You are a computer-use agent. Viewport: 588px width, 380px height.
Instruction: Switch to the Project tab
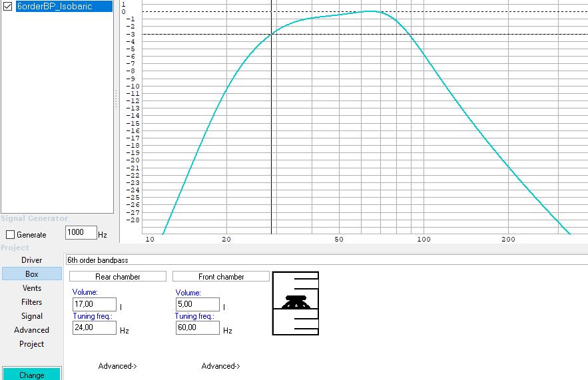click(31, 344)
